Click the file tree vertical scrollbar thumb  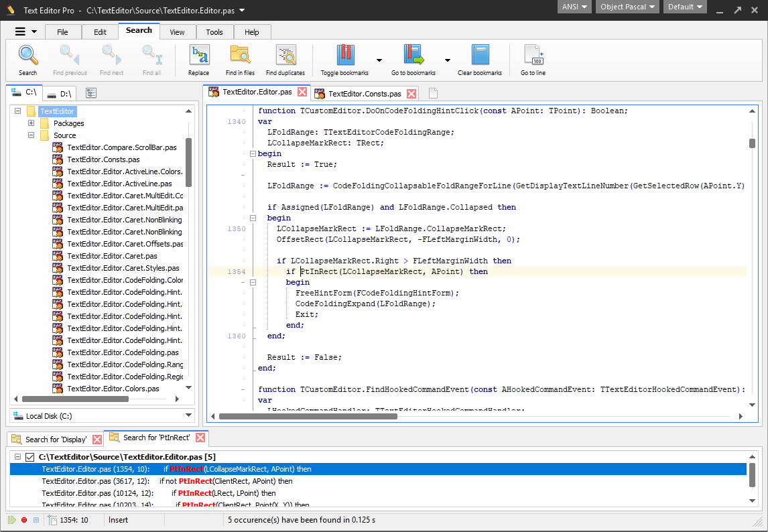(x=188, y=161)
